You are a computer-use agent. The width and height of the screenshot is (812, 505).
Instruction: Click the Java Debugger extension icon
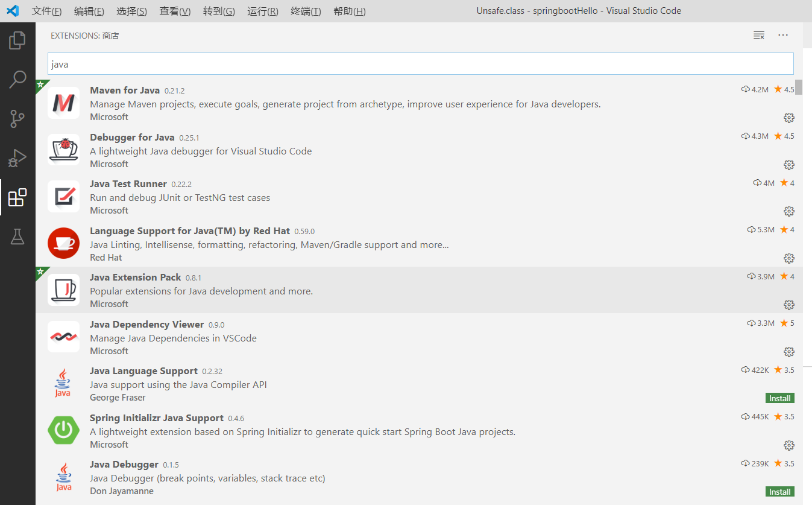coord(63,477)
